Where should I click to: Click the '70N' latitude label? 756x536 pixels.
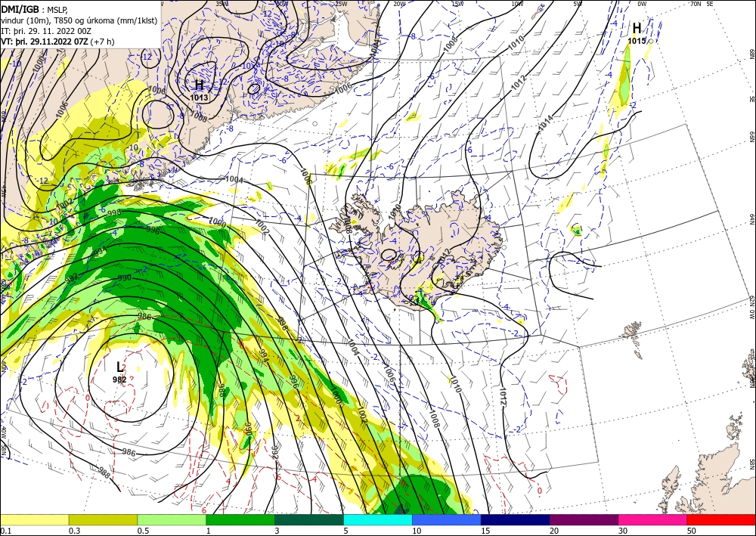point(696,3)
